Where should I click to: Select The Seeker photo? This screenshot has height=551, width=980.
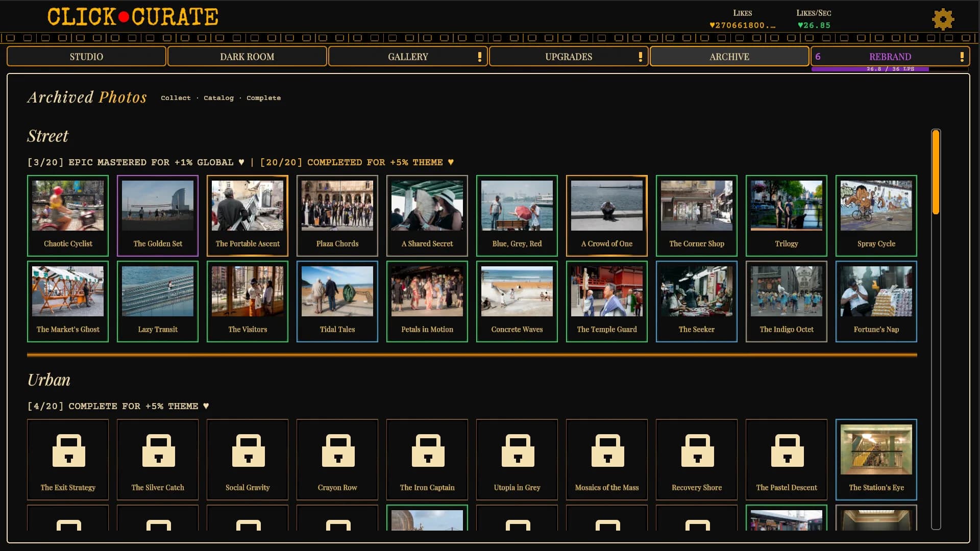pyautogui.click(x=697, y=302)
